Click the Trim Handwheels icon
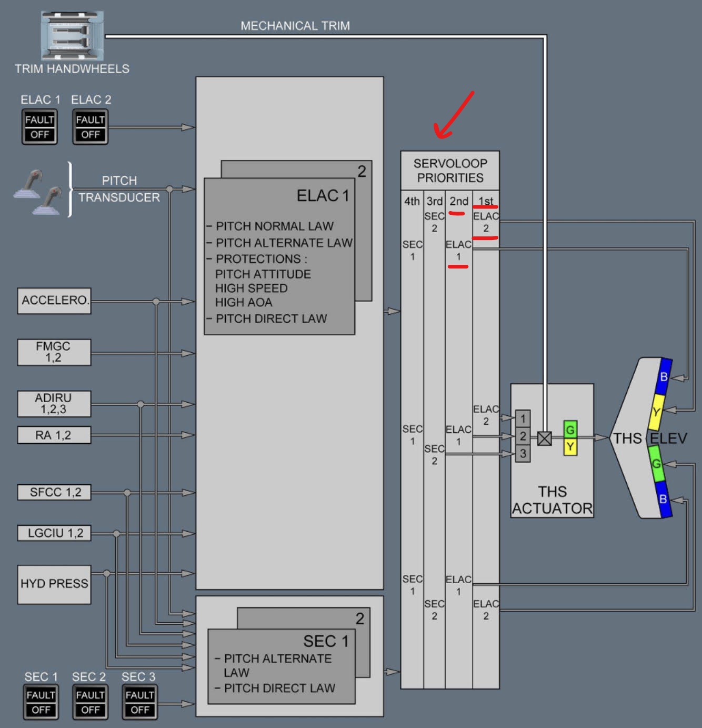This screenshot has height=728, width=702. tap(72, 36)
